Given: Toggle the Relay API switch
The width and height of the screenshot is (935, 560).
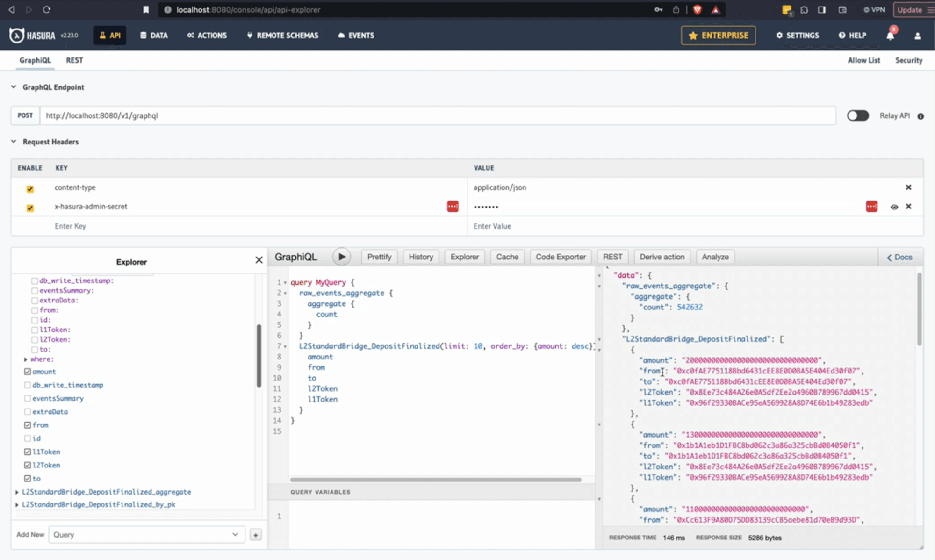Looking at the screenshot, I should pyautogui.click(x=857, y=115).
